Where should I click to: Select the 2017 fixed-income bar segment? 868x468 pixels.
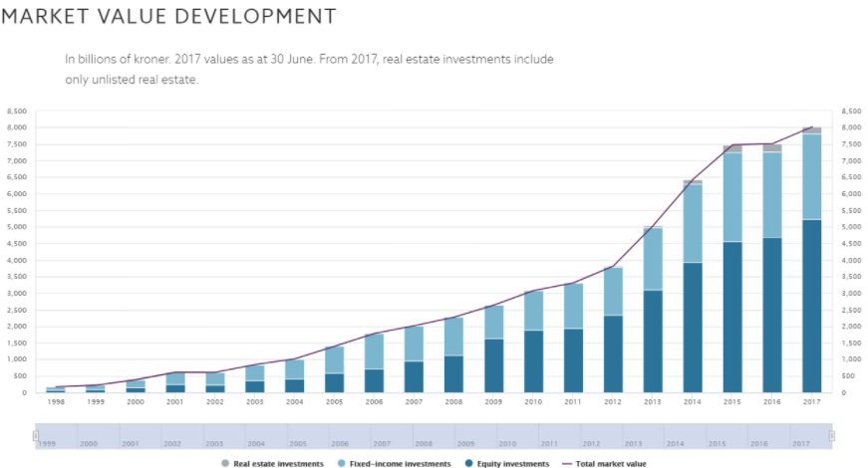pyautogui.click(x=811, y=177)
